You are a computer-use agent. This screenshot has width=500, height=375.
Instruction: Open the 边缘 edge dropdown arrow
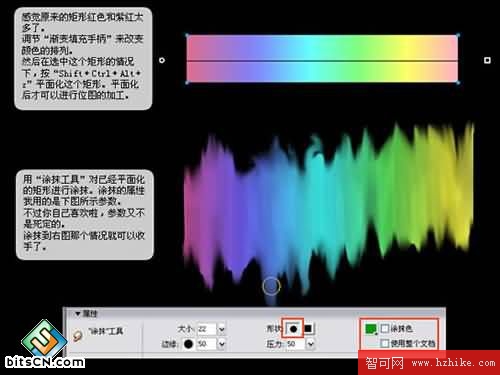222,344
